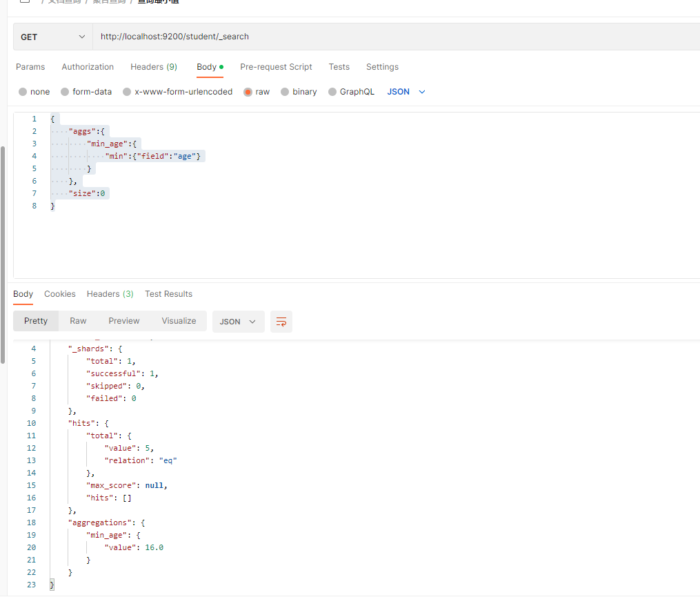Choose the x-www-form-urlencoded radio option

coord(127,92)
